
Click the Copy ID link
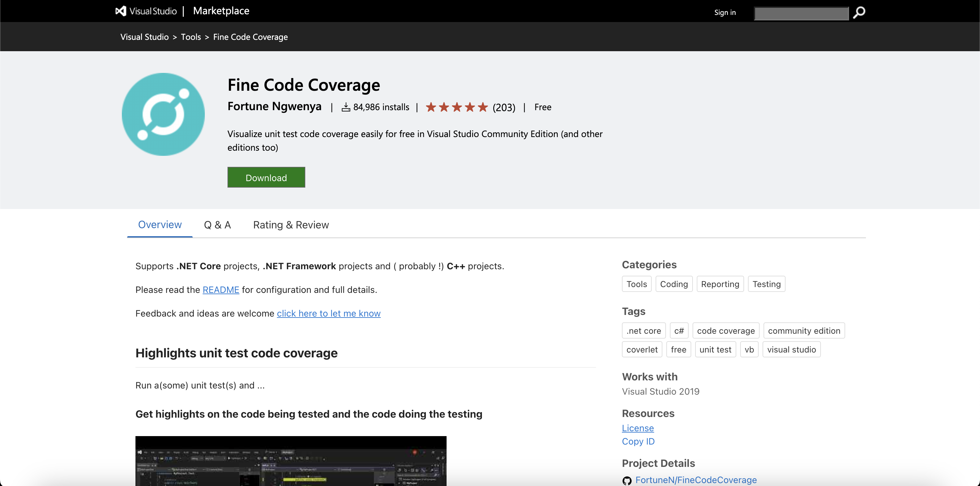coord(638,442)
